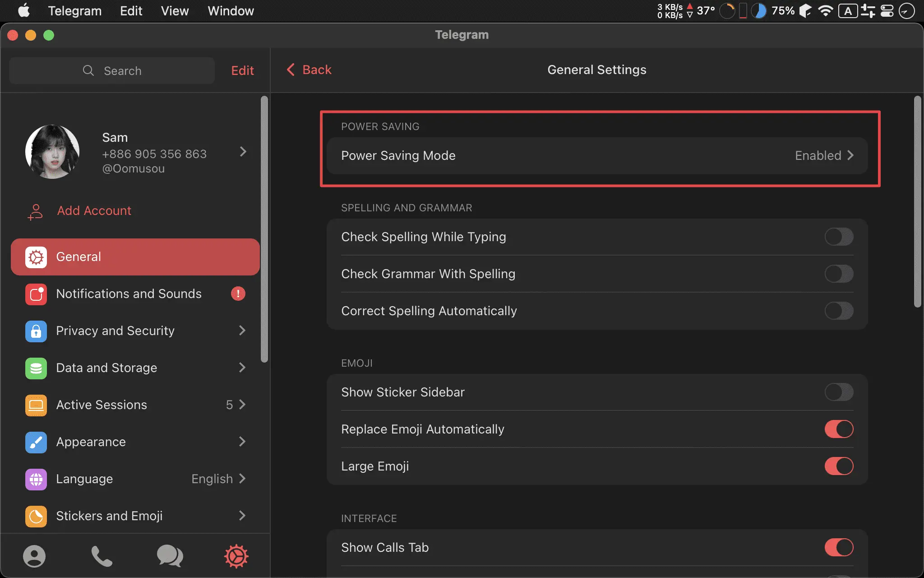
Task: Click the Apple menu logo
Action: [23, 10]
